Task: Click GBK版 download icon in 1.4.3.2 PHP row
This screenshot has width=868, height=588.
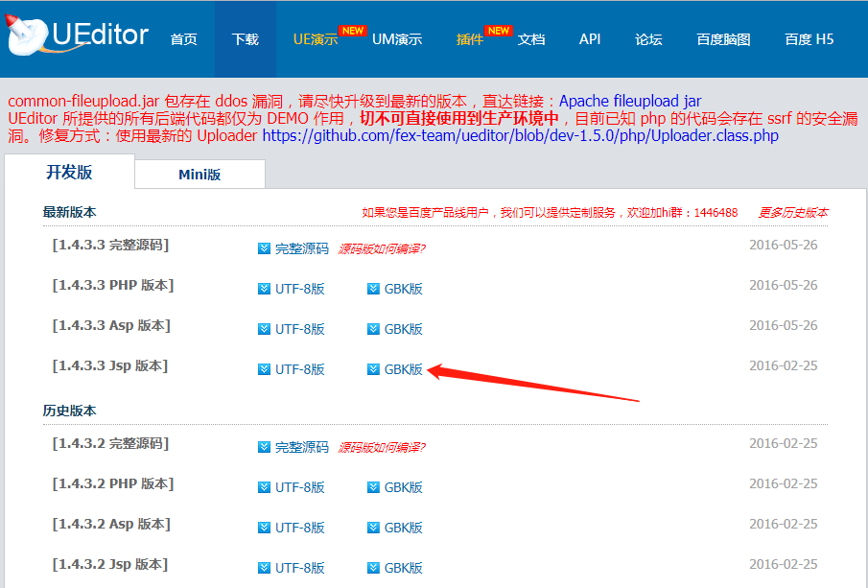Action: tap(374, 487)
